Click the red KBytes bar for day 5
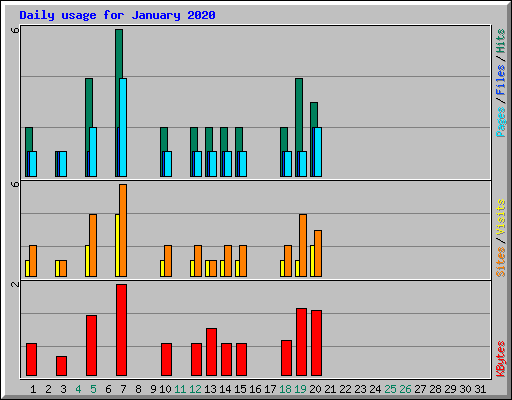This screenshot has height=400, width=512. pyautogui.click(x=91, y=345)
